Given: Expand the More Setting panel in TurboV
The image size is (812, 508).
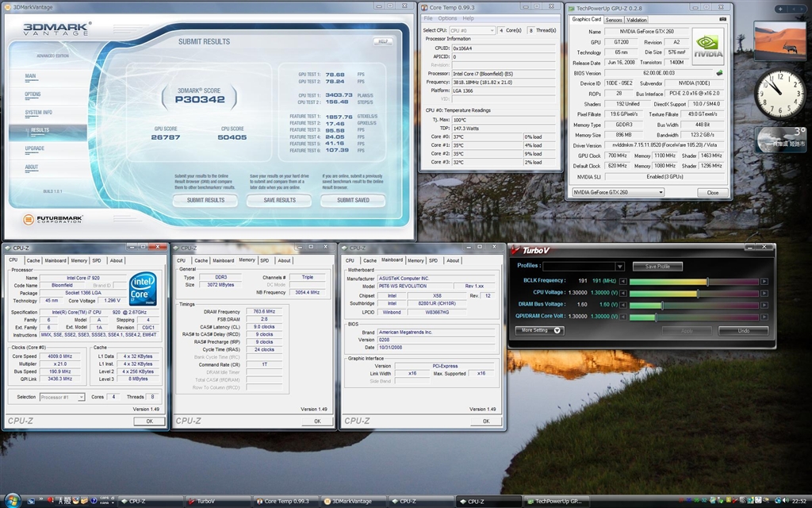Looking at the screenshot, I should point(539,330).
